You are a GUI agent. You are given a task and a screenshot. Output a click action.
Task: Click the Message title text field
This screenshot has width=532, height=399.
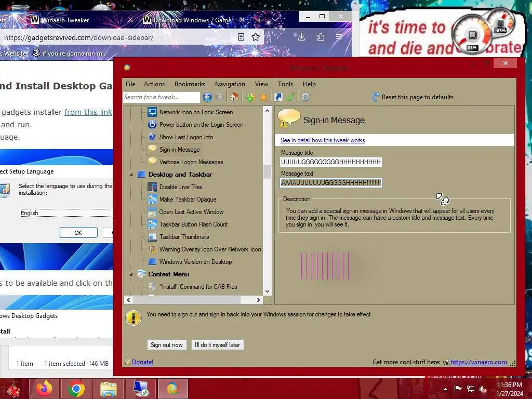pos(331,162)
